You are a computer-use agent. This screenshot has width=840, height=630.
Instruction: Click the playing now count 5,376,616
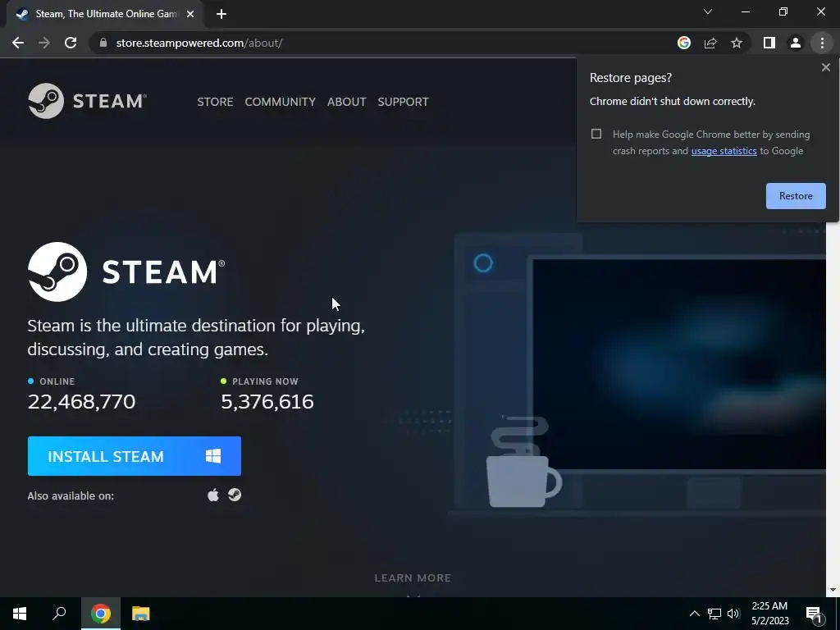point(267,402)
